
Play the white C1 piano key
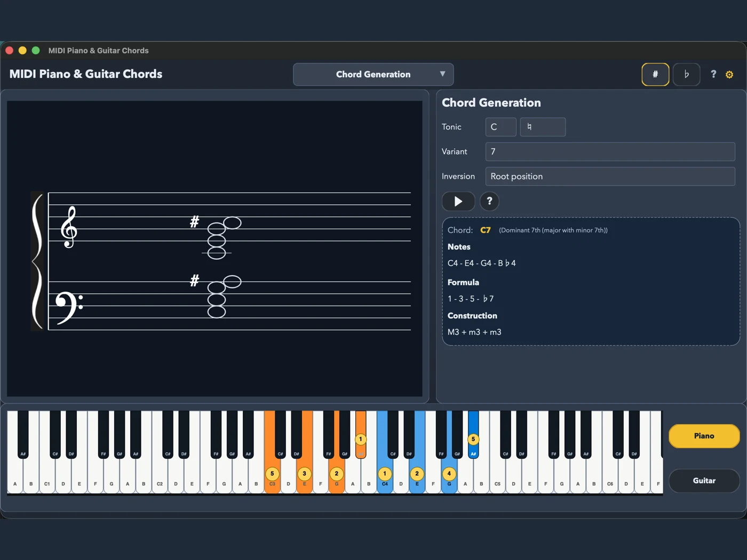point(47,477)
